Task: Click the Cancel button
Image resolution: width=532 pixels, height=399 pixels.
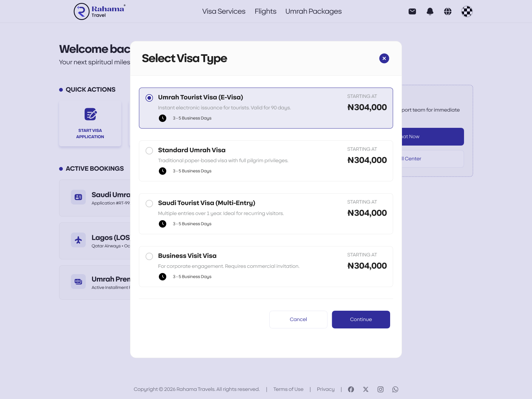Action: (x=299, y=320)
